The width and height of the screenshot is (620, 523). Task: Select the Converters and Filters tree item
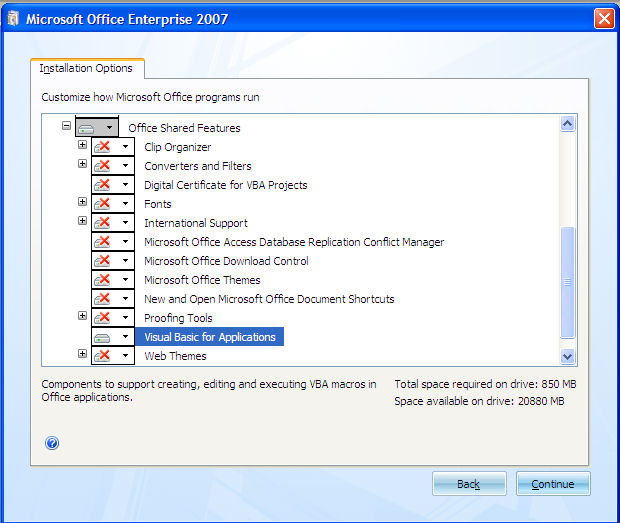point(198,166)
